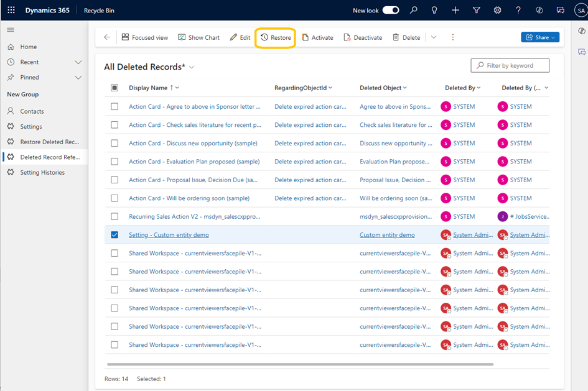Open the All Deleted Records view selector
The width and height of the screenshot is (588, 391).
[192, 67]
